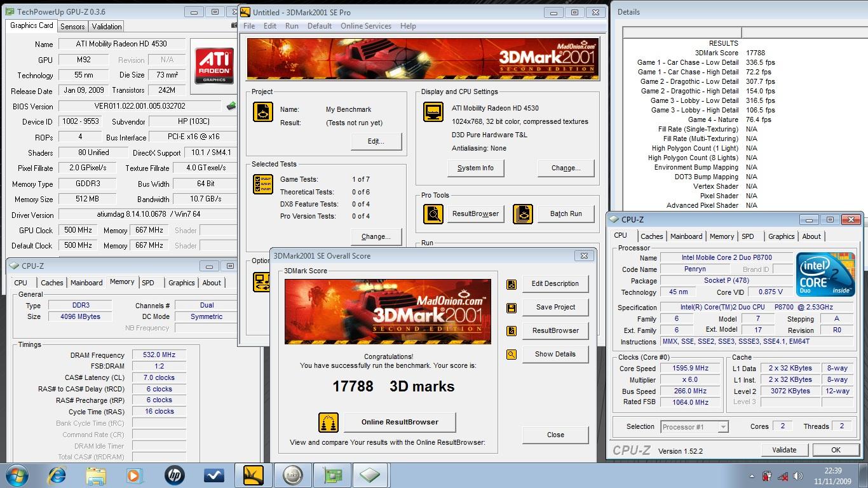Click the Project icon in 3DMark2001
The height and width of the screenshot is (488, 868).
[x=262, y=112]
